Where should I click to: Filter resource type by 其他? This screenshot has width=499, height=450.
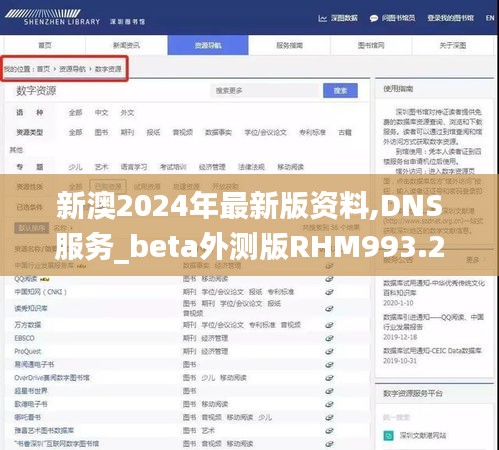click(16, 150)
